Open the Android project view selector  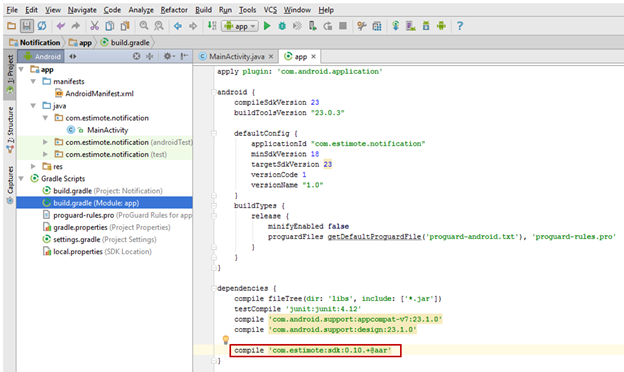42,56
